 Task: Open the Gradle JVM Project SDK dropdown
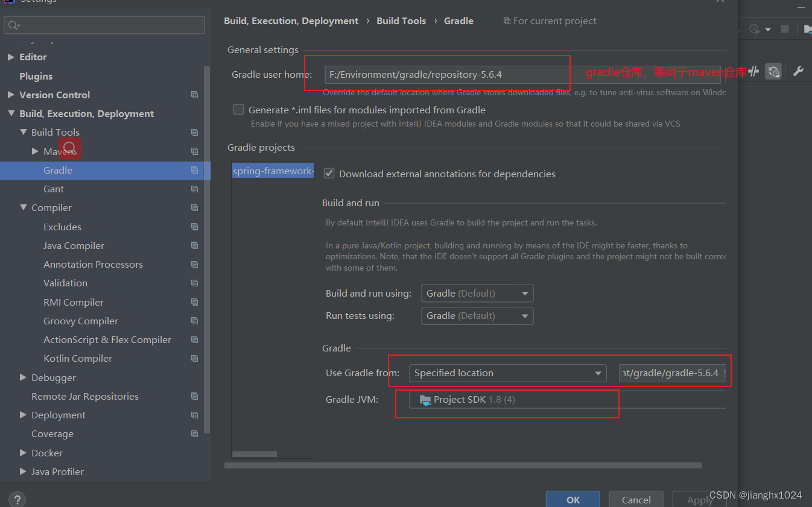[567, 400]
